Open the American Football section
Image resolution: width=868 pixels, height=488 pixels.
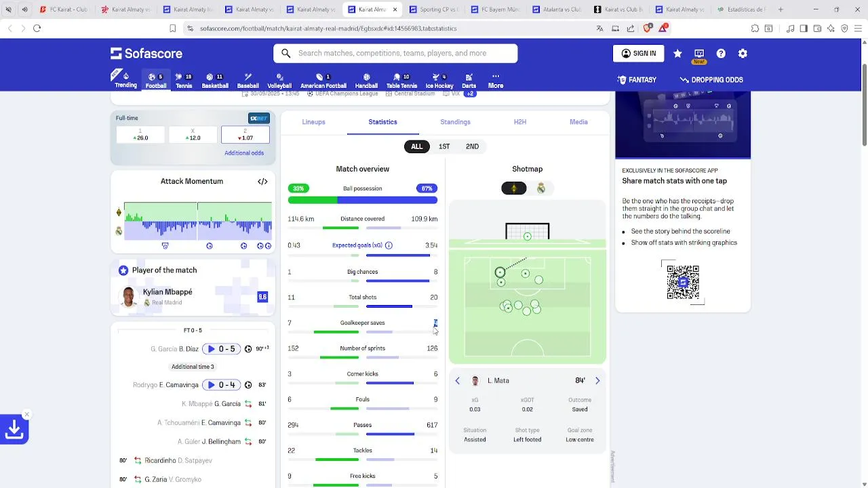click(323, 80)
